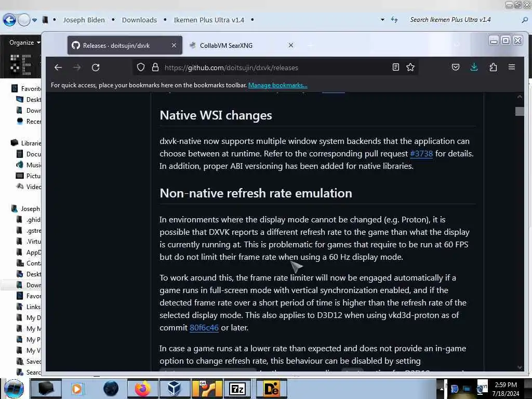Select Searches folder in sidebar

pos(29,372)
